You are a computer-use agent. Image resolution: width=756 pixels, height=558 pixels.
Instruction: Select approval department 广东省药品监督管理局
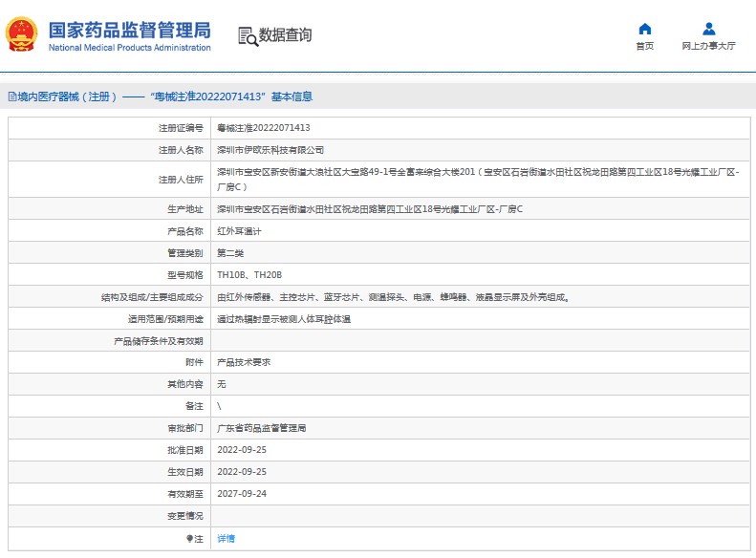point(261,428)
